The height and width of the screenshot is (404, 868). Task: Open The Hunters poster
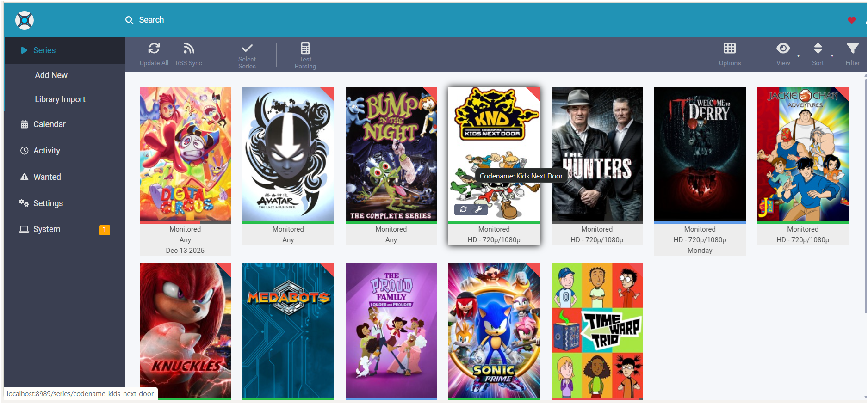coord(597,154)
